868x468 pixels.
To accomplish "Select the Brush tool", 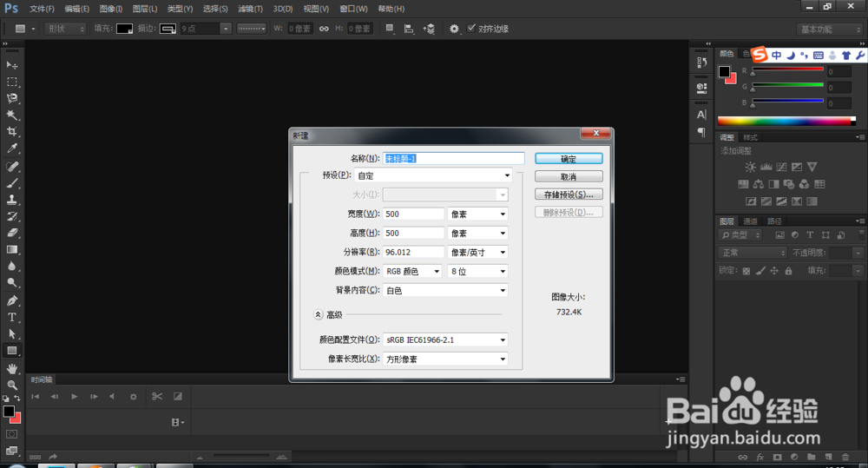I will click(11, 183).
